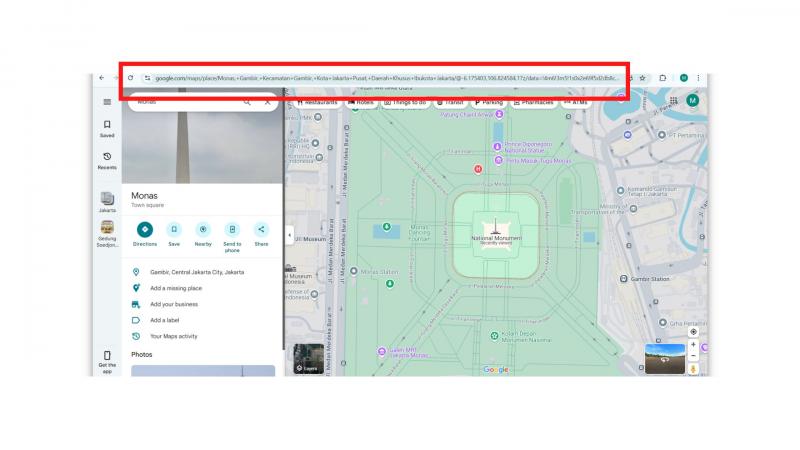The width and height of the screenshot is (800, 450).
Task: Open Saved places in sidebar
Action: 107,129
